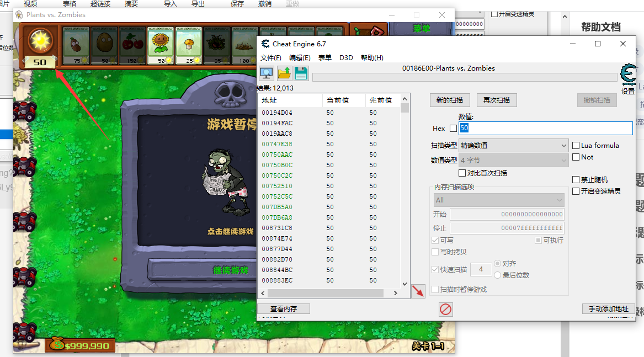This screenshot has width=644, height=357.
Task: Select address 008883EC row
Action: pos(328,280)
